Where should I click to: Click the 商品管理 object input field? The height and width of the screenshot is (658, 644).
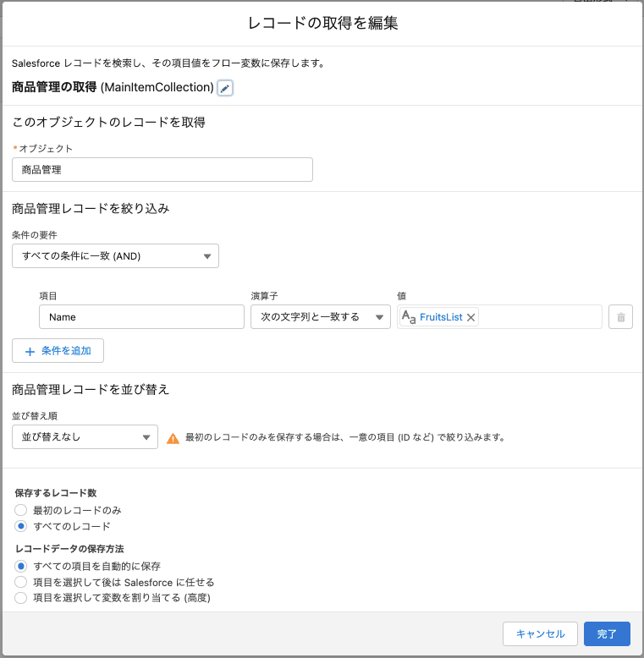tap(162, 169)
